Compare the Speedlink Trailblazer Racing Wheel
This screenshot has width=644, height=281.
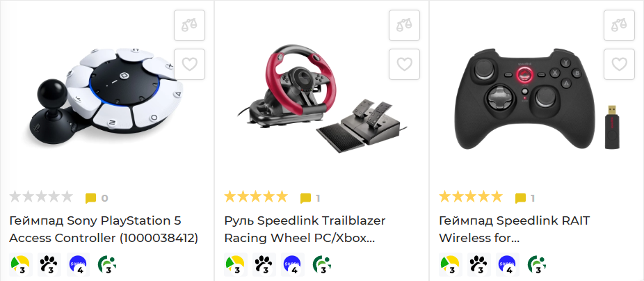pyautogui.click(x=404, y=26)
